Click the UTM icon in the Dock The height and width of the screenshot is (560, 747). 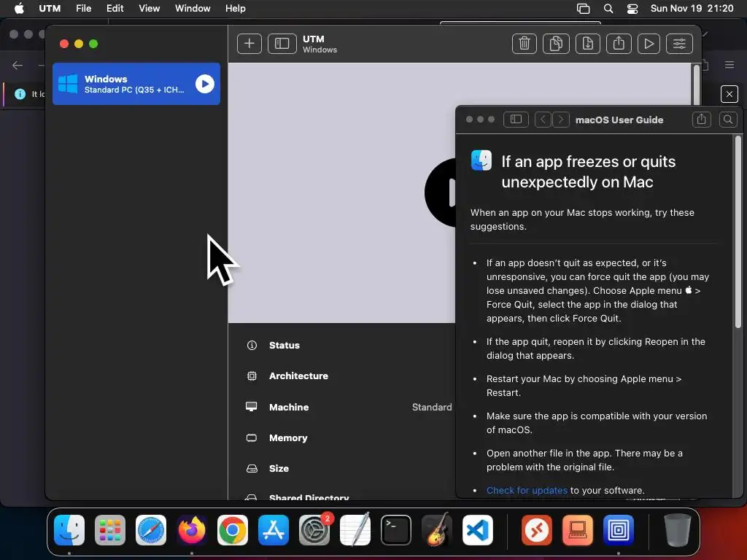pos(619,530)
